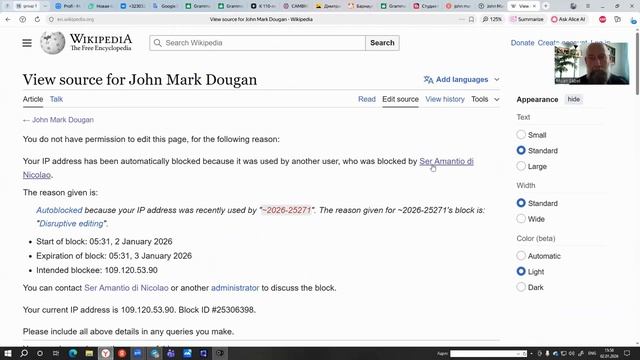Click the red ABP adblock extension icon
This screenshot has width=640, height=360.
point(602,19)
